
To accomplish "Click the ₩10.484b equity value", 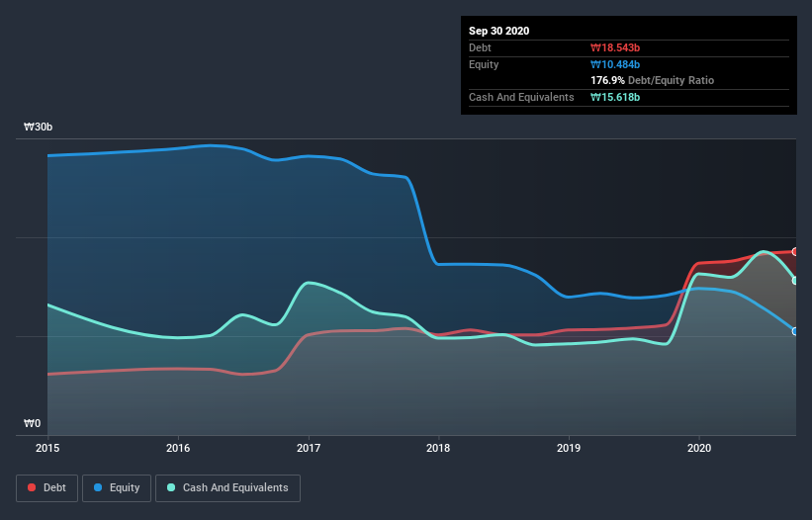I will [615, 64].
